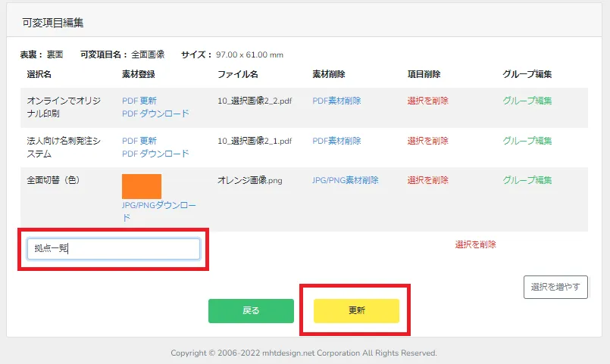Click the green 戻る button
The height and width of the screenshot is (364, 610).
pyautogui.click(x=251, y=311)
